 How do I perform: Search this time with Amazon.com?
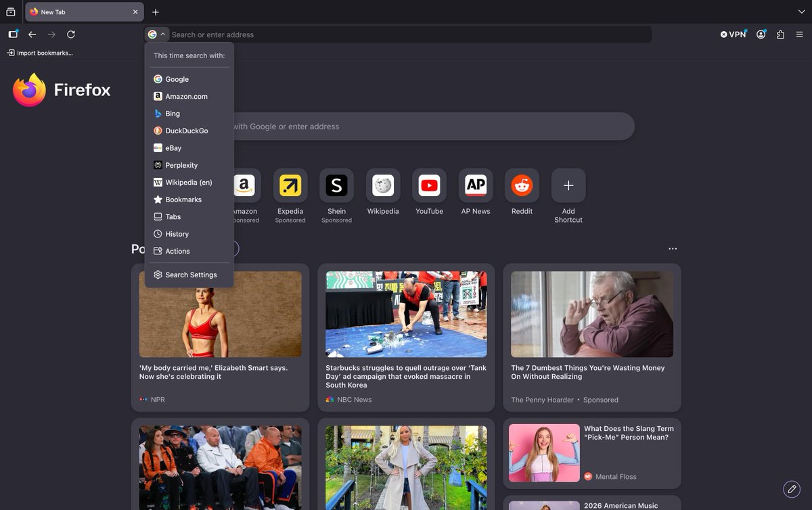(189, 97)
